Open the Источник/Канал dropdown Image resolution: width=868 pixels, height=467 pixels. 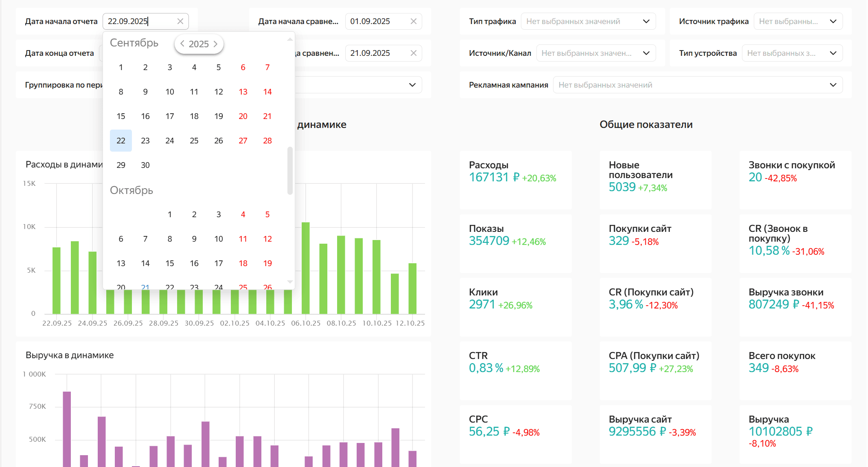pos(596,53)
